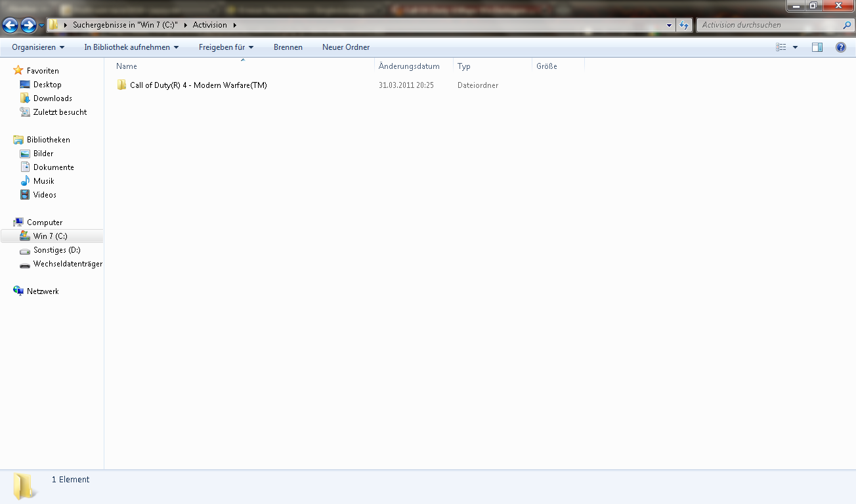856x504 pixels.
Task: Click the Computer monitor icon
Action: coord(18,222)
